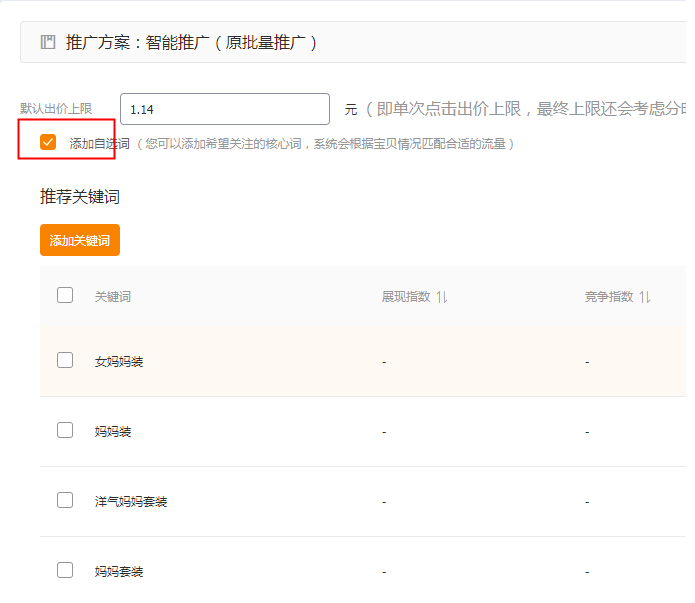Click the 关键词 column header
Screen dimensions: 695x603
click(x=112, y=297)
